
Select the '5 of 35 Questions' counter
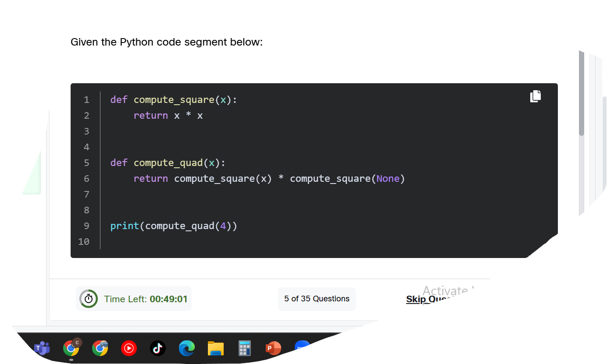point(317,299)
